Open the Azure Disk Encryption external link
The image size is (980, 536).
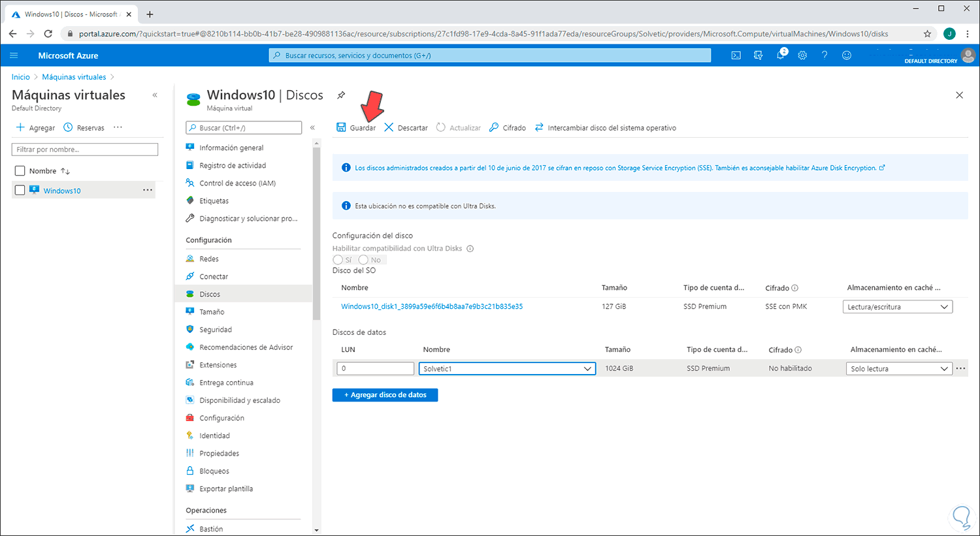tap(882, 168)
